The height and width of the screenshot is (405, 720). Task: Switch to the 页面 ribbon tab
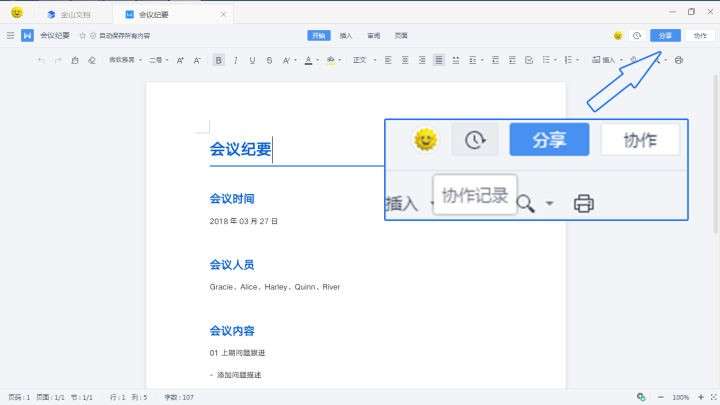[401, 35]
